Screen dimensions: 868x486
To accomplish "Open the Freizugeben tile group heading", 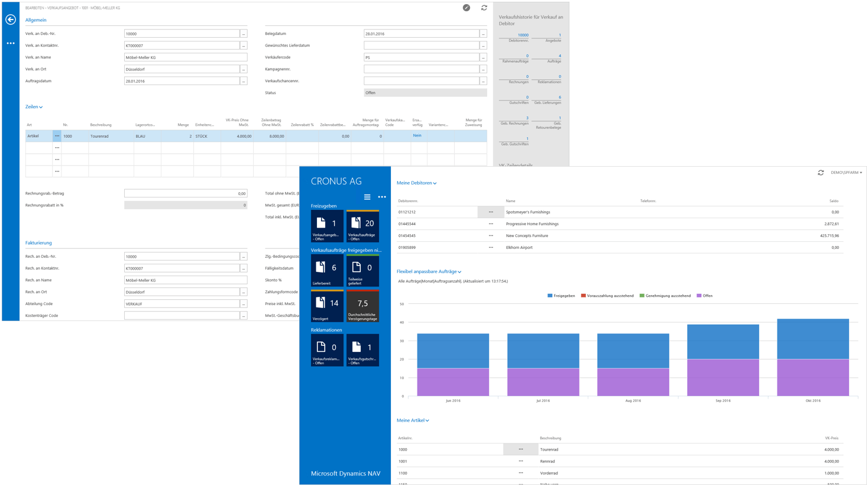I will [x=323, y=206].
